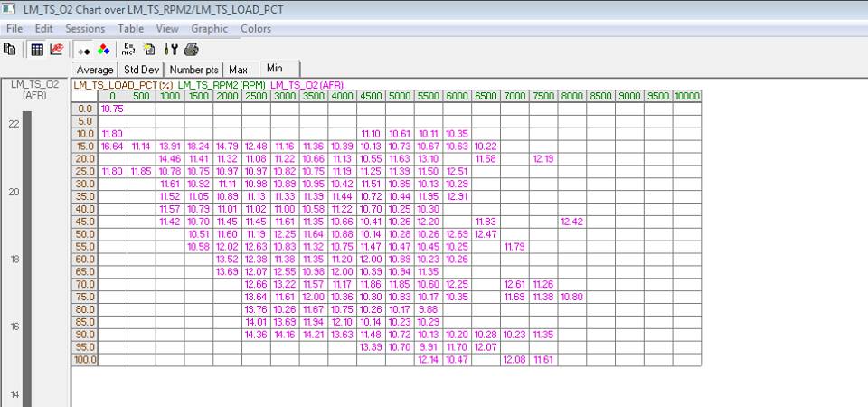Open the Sessions menu

[x=85, y=28]
